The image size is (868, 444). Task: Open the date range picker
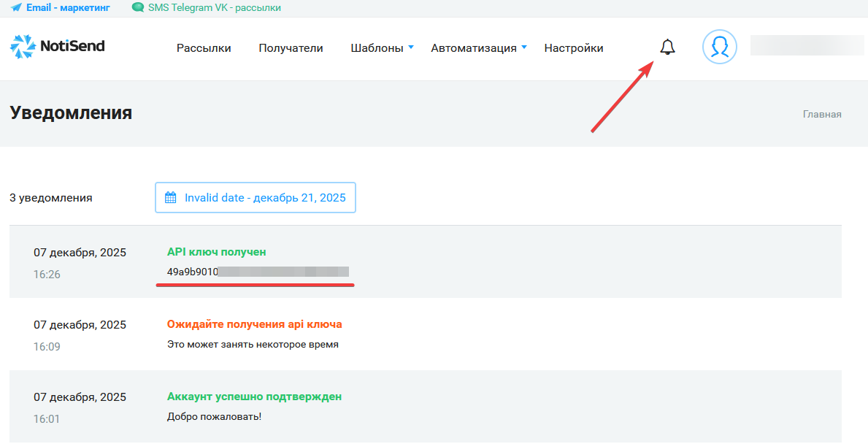(256, 198)
